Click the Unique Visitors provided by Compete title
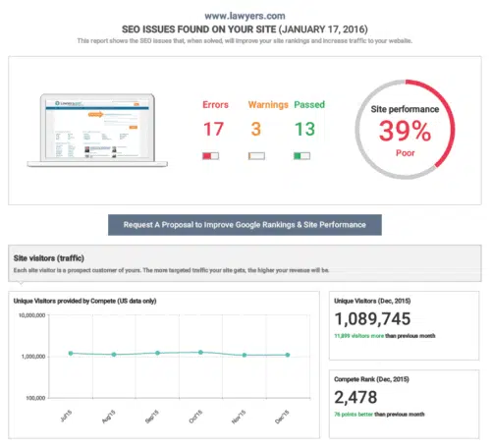 pyautogui.click(x=85, y=301)
